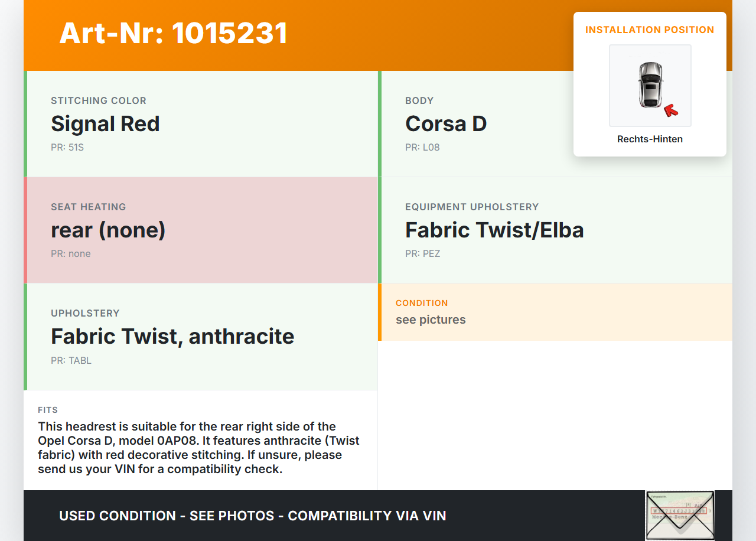Click the crossed-out envelope image in footer
This screenshot has width=756, height=541.
[x=680, y=515]
